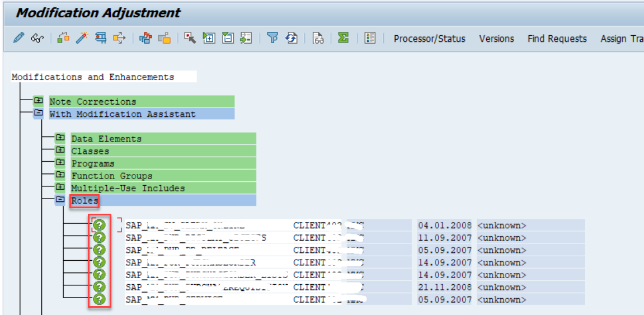Click SAP role name in 21.11.2008 row
This screenshot has width=644, height=315.
[207, 286]
